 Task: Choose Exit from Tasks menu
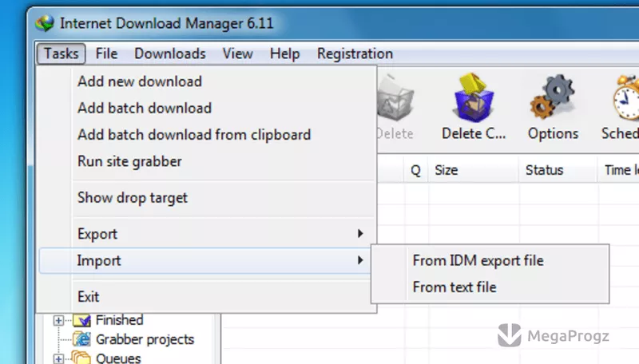pyautogui.click(x=207, y=296)
